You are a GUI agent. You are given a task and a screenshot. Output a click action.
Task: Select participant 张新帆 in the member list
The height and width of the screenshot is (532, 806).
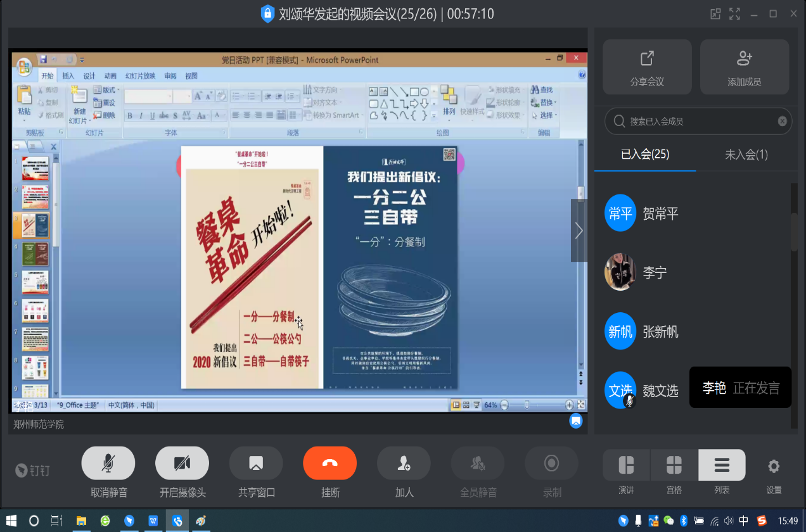click(660, 332)
